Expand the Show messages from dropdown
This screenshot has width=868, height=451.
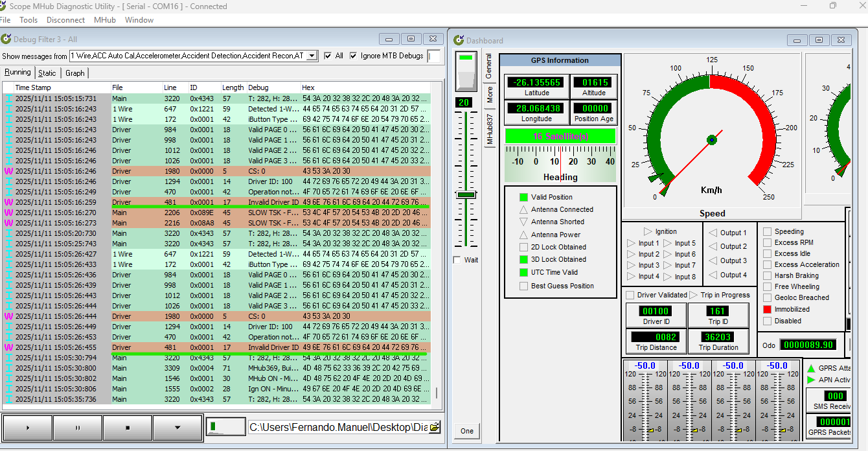312,56
